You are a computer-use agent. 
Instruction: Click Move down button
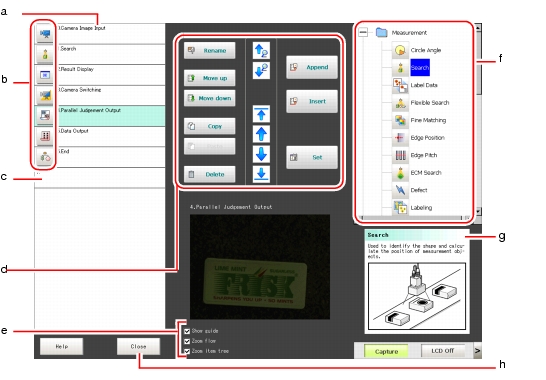tap(210, 98)
